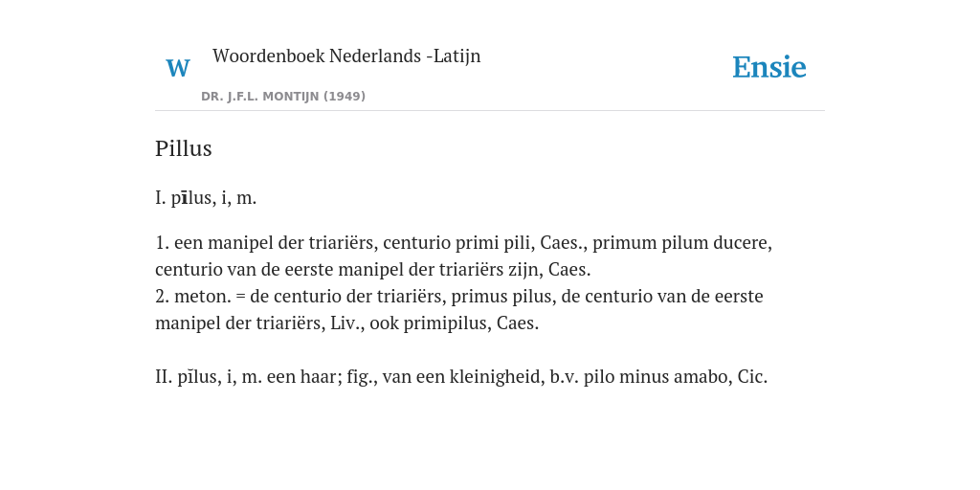Click the line starting 'centurio van de eerste manipel'

(x=372, y=269)
